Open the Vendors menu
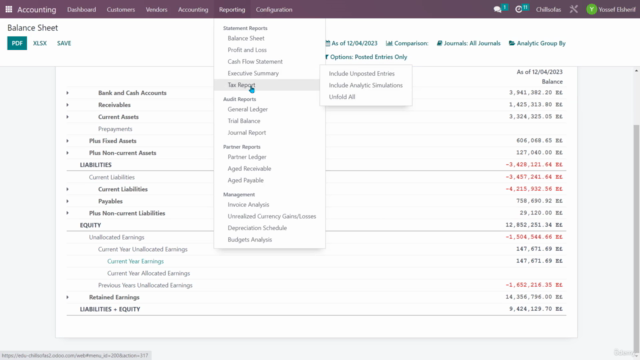 (156, 9)
